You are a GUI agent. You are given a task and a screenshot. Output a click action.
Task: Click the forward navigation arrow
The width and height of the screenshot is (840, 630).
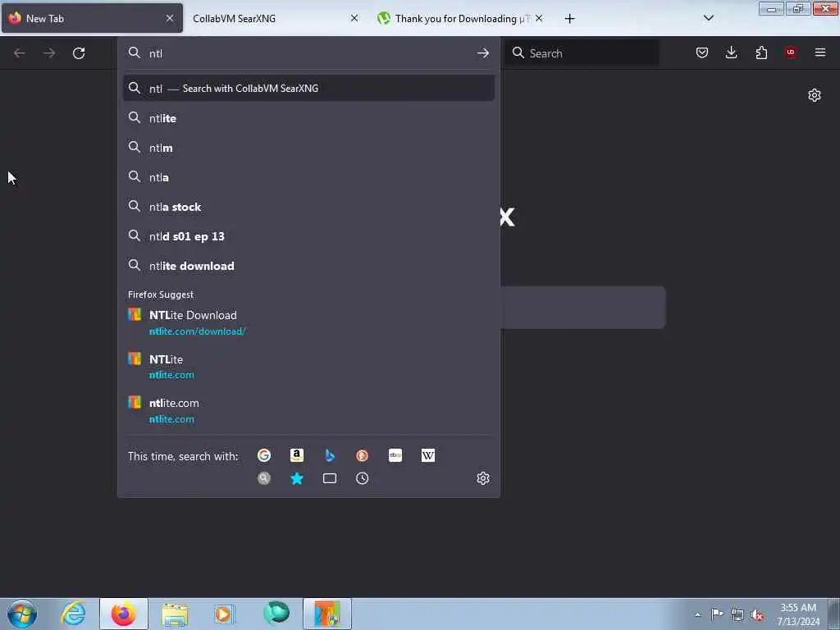pyautogui.click(x=49, y=53)
